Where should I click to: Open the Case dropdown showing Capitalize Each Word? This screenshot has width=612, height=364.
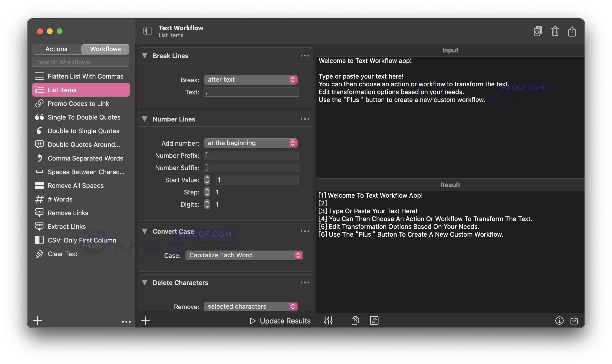(244, 255)
